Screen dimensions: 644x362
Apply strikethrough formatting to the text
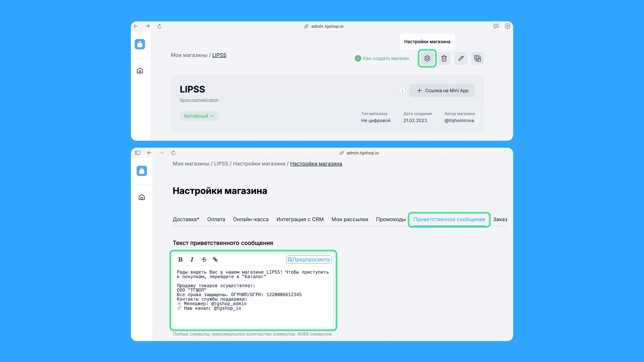(x=204, y=260)
